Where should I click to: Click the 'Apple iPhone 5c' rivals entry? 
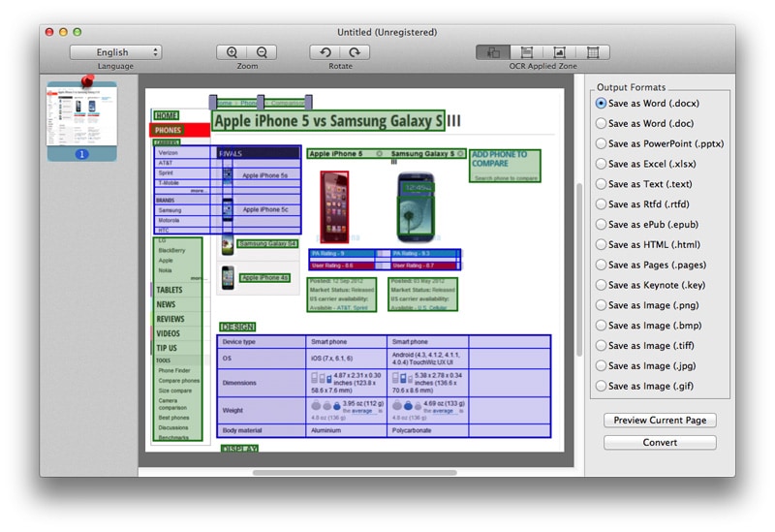click(265, 209)
